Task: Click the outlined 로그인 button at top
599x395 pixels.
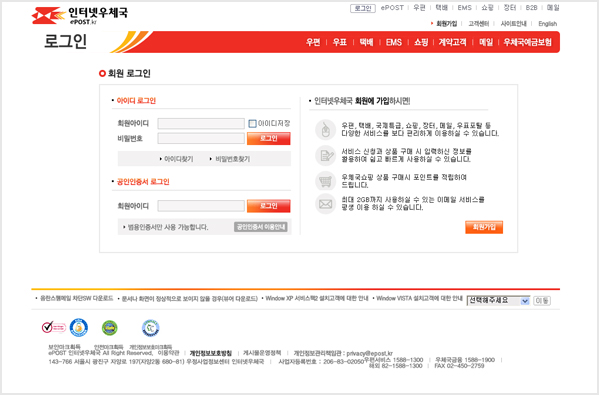Action: [x=363, y=8]
